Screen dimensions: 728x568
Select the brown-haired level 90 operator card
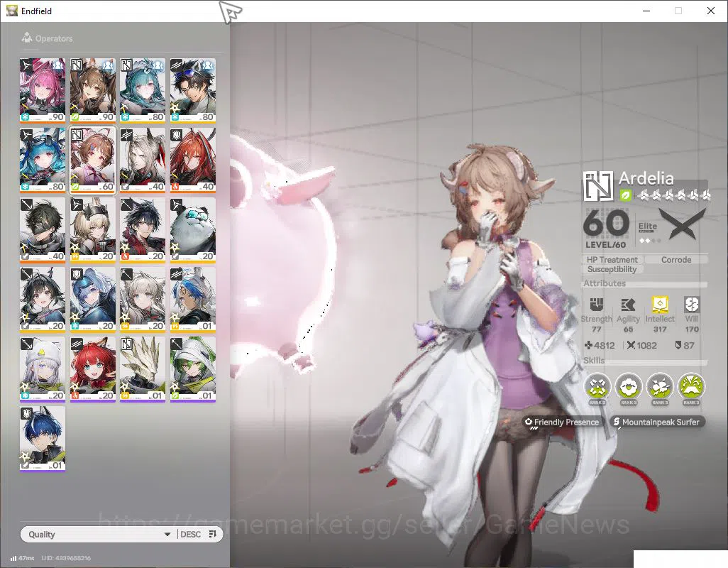[92, 91]
